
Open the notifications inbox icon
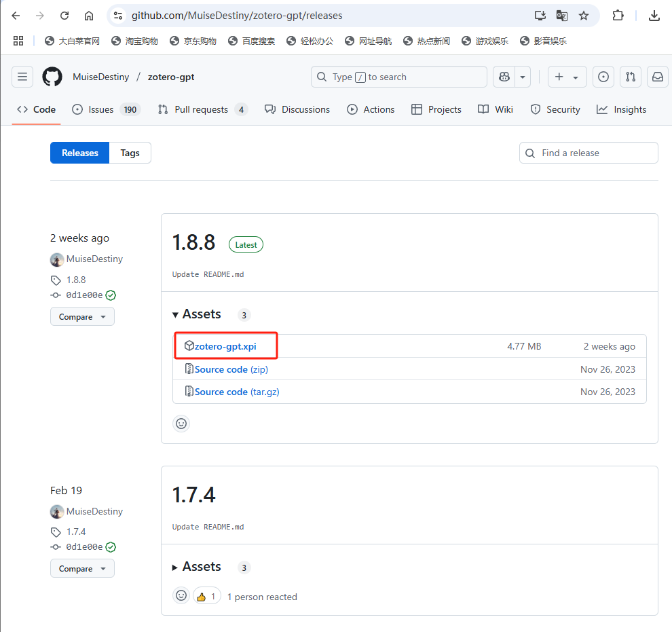click(658, 77)
